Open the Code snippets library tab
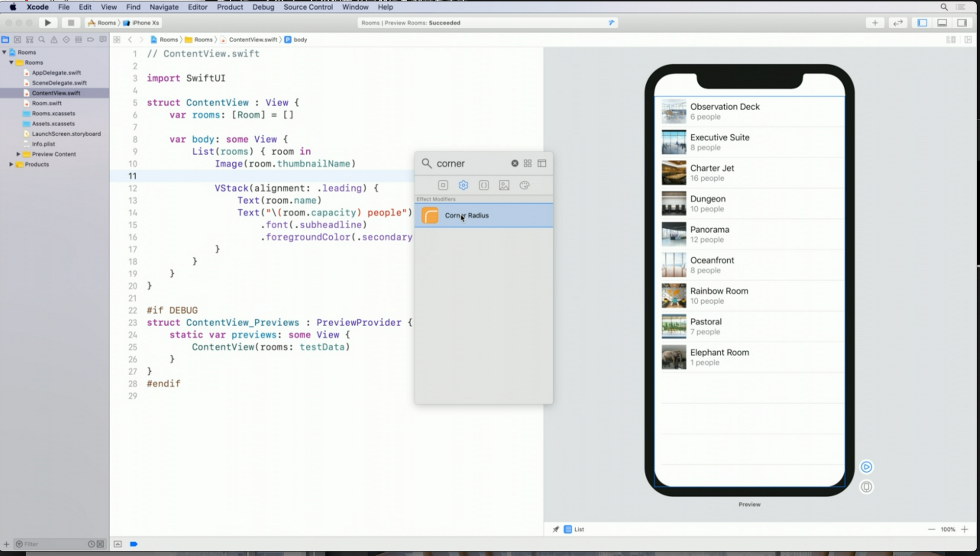This screenshot has width=980, height=556. [484, 185]
